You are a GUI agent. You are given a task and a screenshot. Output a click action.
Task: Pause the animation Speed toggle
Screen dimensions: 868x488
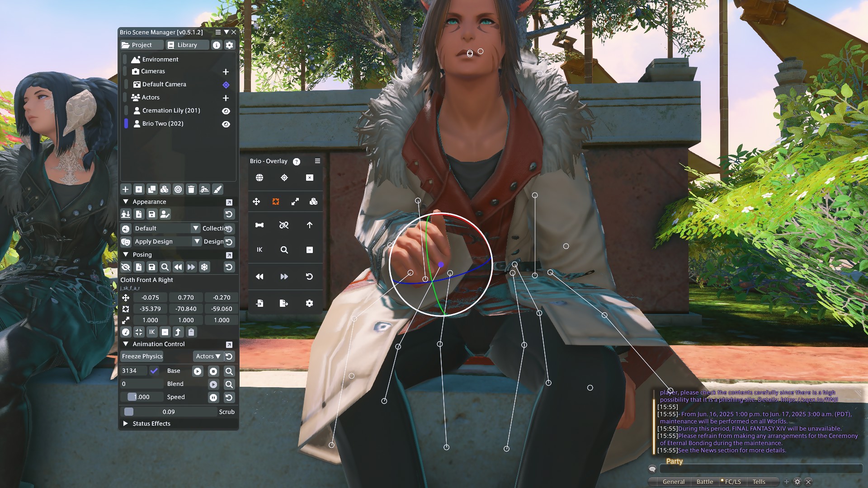pyautogui.click(x=213, y=397)
